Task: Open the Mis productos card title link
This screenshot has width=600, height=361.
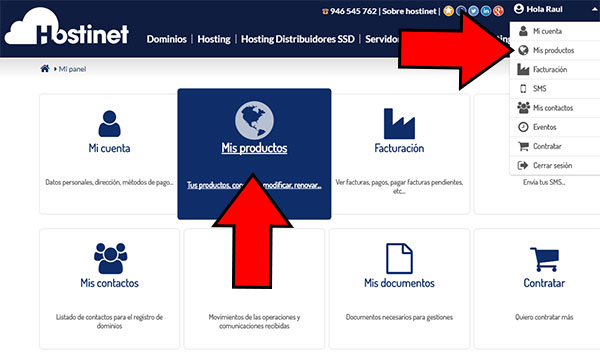Action: (x=254, y=148)
